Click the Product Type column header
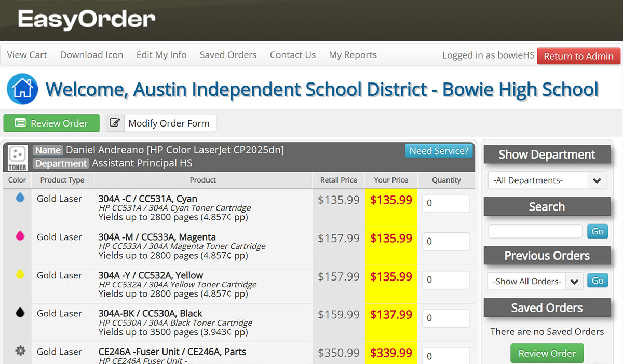 pos(62,180)
